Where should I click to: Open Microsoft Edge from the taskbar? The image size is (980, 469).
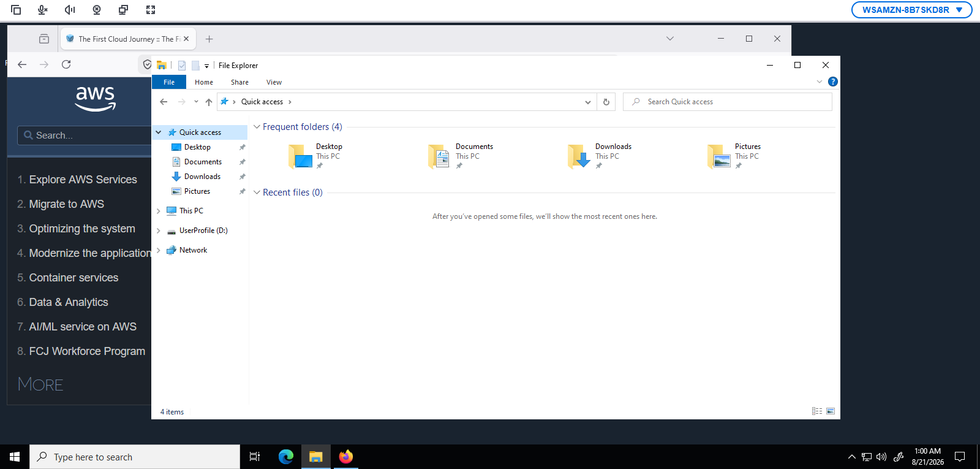286,457
